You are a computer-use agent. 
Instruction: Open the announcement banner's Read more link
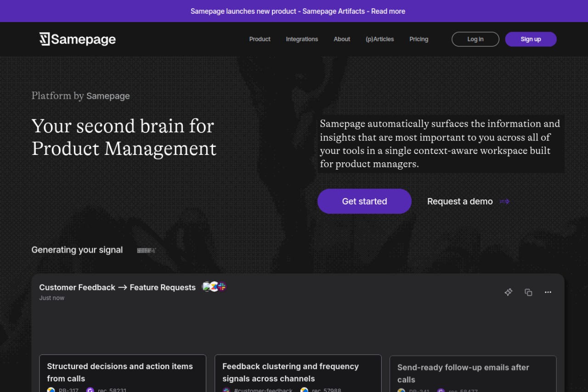[x=388, y=11]
